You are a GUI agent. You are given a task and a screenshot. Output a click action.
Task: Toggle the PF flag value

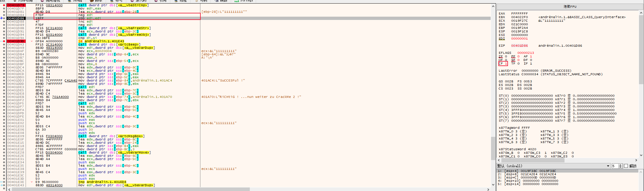[518, 56]
